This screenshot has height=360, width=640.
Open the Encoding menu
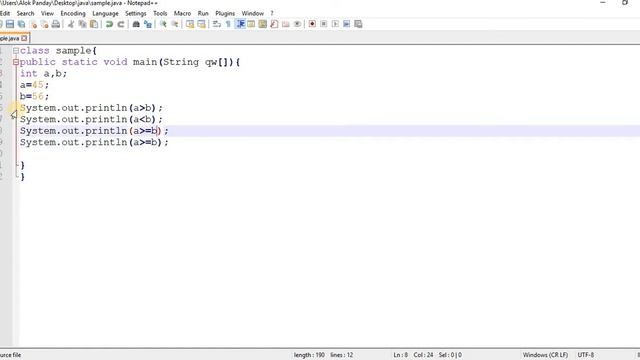click(73, 13)
